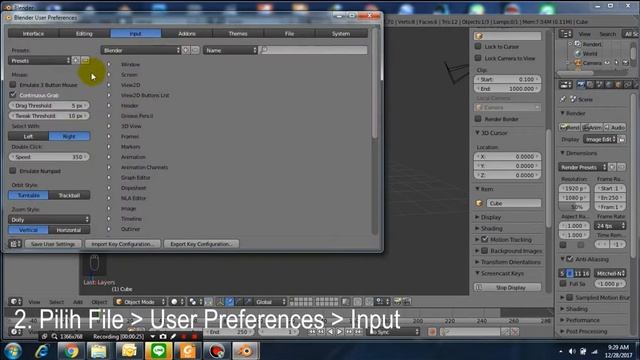Enable Render Border checkbox

tap(478, 119)
